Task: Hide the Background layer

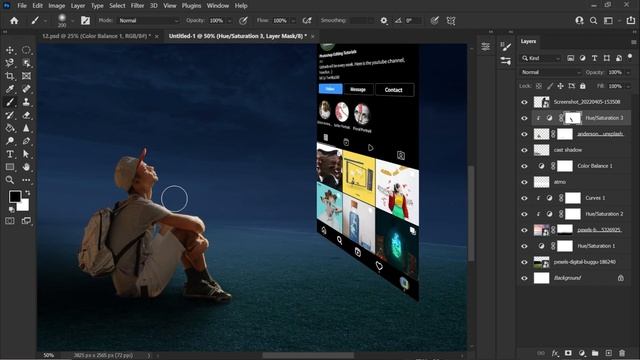Action: tap(524, 278)
